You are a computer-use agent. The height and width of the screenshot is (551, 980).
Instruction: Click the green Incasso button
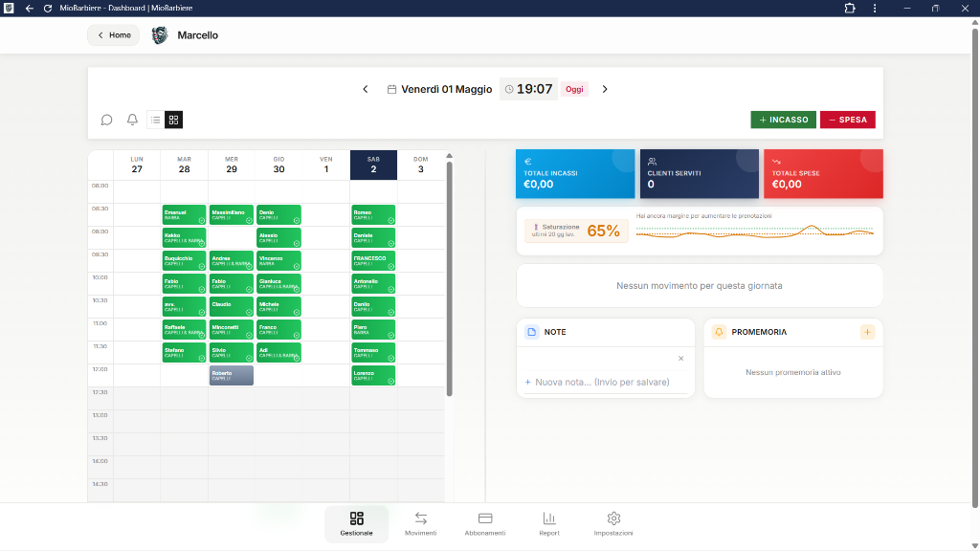pos(783,120)
